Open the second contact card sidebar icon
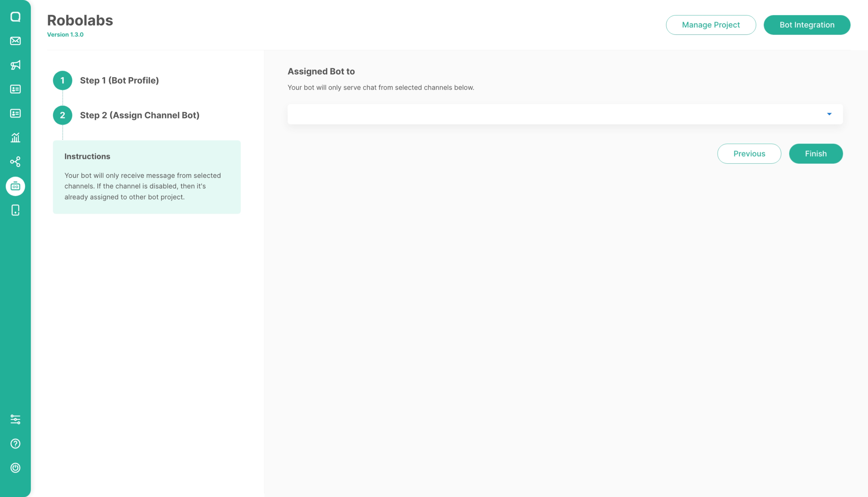This screenshot has width=868, height=497. click(15, 113)
